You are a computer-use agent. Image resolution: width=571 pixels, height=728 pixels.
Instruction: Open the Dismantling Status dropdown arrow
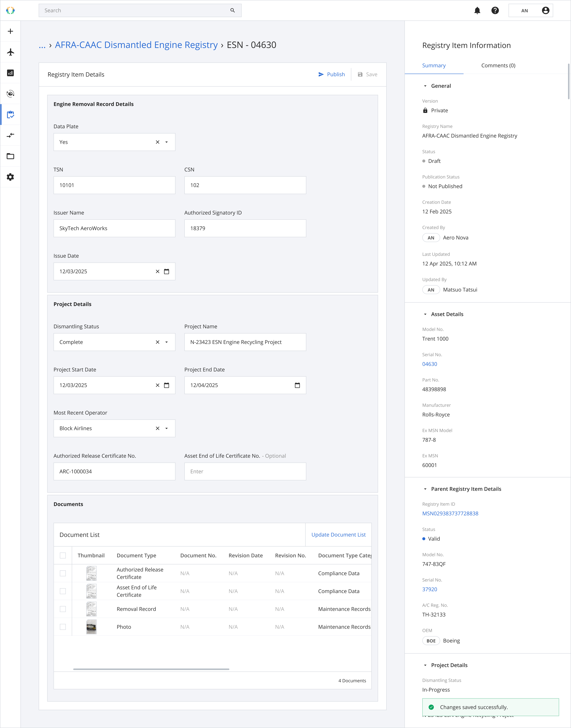tap(166, 342)
